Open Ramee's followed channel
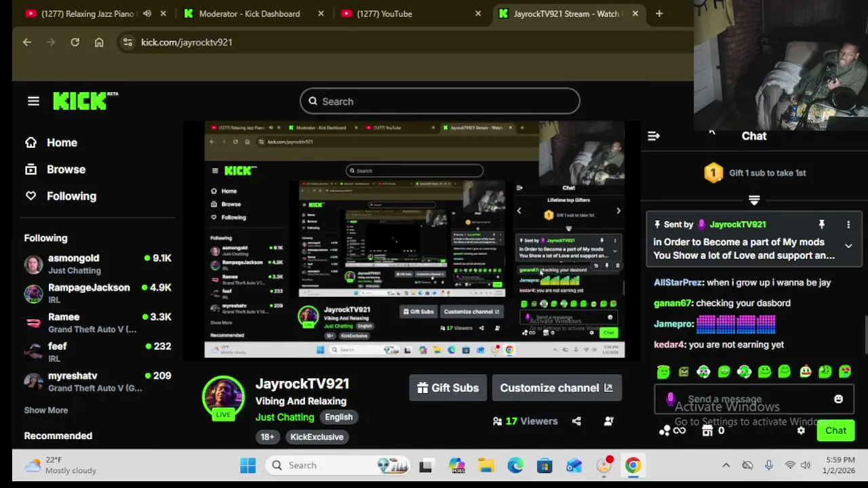This screenshot has width=868, height=488. click(x=98, y=323)
